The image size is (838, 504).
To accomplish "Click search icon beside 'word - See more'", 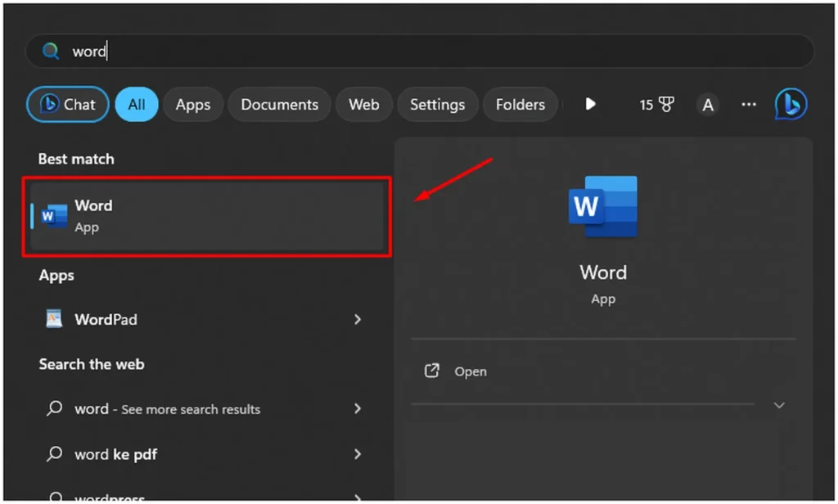I will click(x=54, y=409).
